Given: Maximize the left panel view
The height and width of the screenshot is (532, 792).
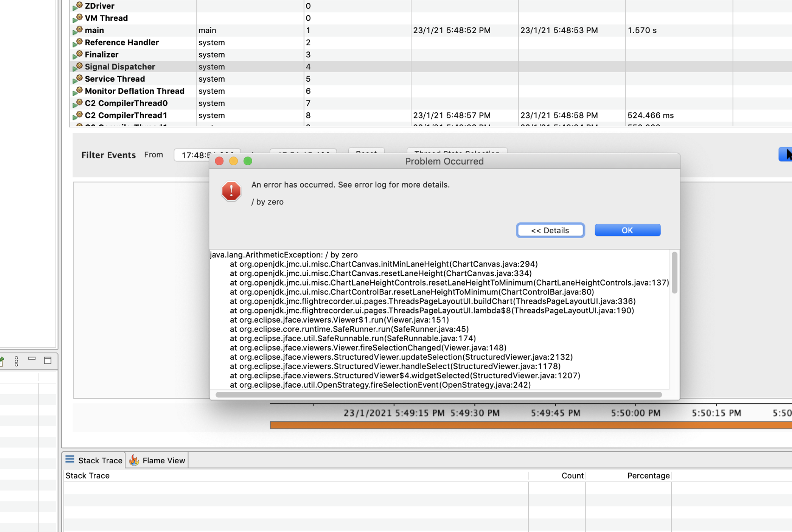Looking at the screenshot, I should click(x=47, y=360).
